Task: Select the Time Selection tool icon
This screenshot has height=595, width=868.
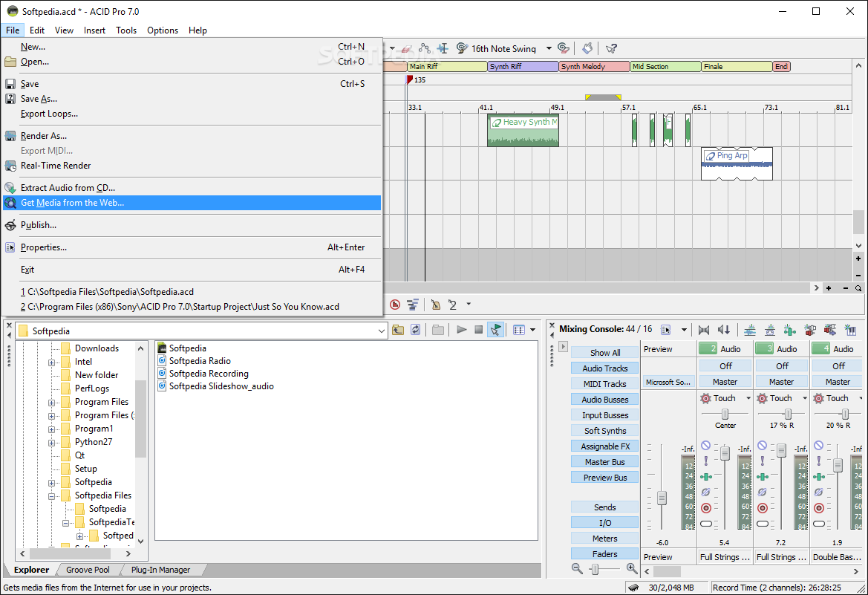Action: (x=443, y=49)
